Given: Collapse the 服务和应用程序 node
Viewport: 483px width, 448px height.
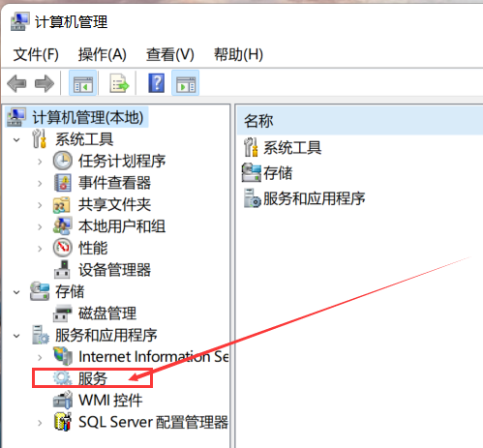Looking at the screenshot, I should [x=16, y=336].
